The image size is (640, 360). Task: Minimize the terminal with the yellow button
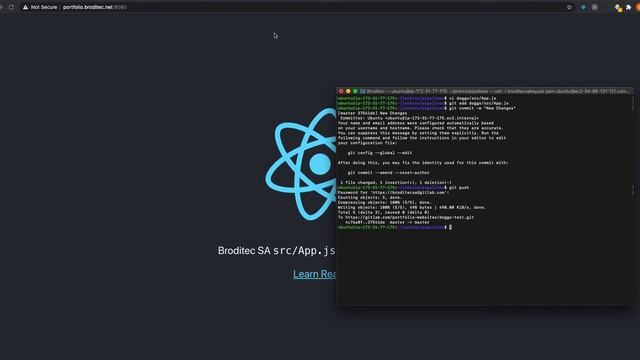[x=348, y=91]
